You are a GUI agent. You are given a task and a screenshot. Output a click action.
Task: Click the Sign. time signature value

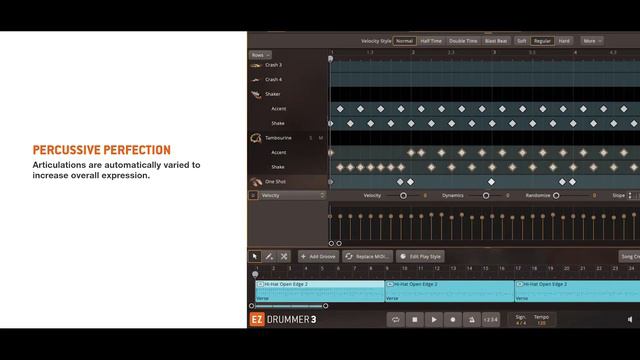pos(521,323)
